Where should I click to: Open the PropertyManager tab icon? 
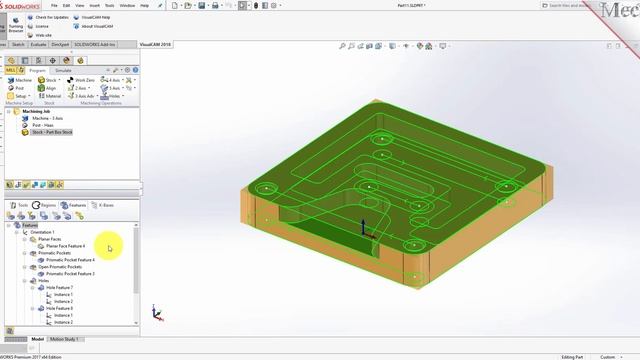pos(25,60)
